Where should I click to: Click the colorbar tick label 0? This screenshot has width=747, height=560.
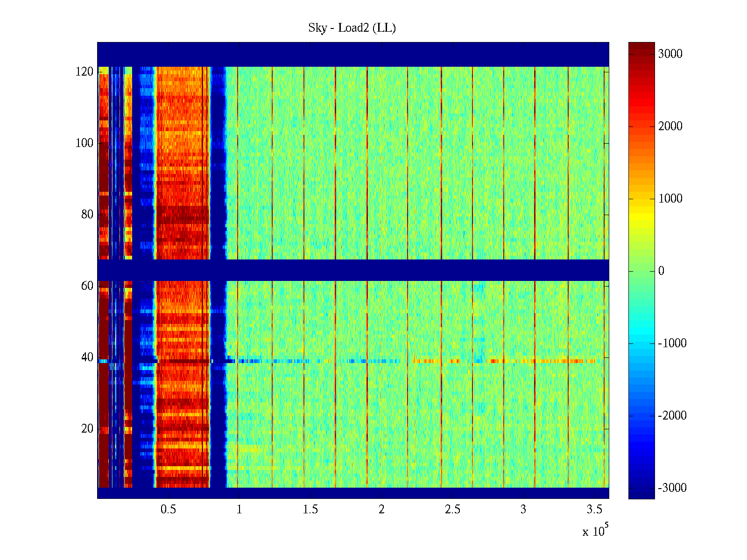(x=661, y=271)
